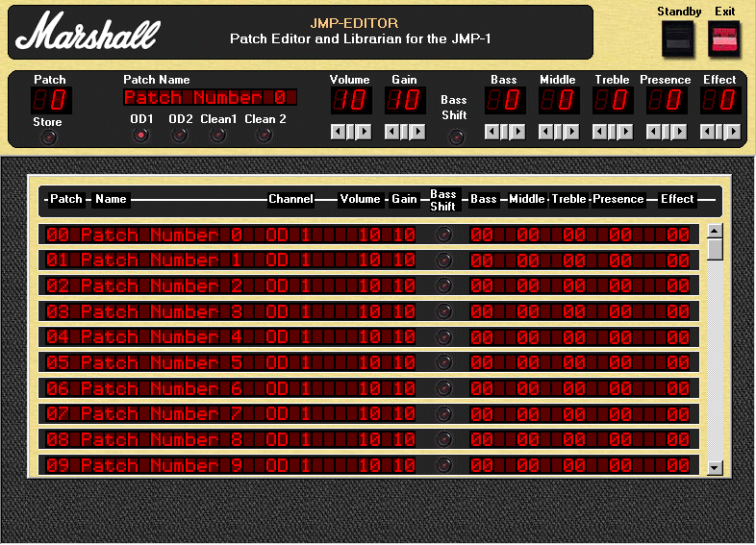Click the patch list scrollbar thumb
756x545 pixels.
(x=715, y=249)
